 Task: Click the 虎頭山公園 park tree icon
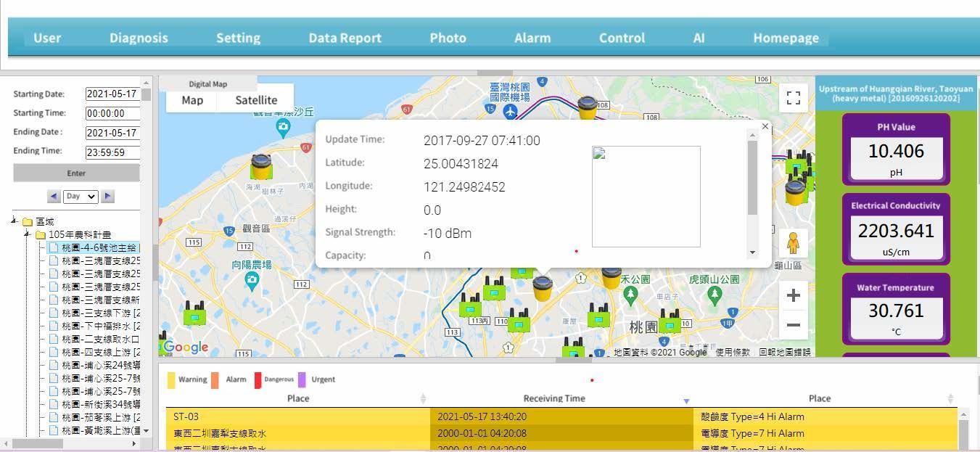pyautogui.click(x=715, y=295)
